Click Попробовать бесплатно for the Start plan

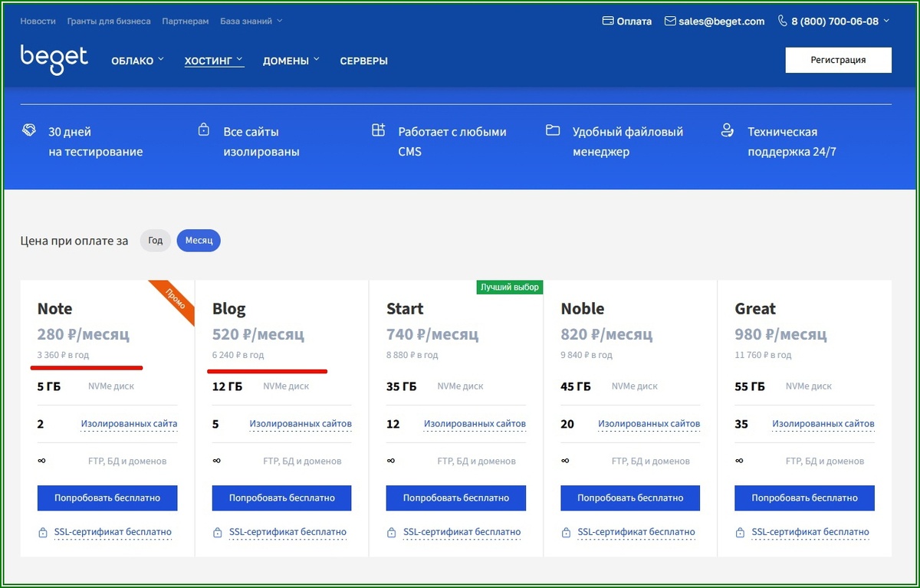[456, 498]
